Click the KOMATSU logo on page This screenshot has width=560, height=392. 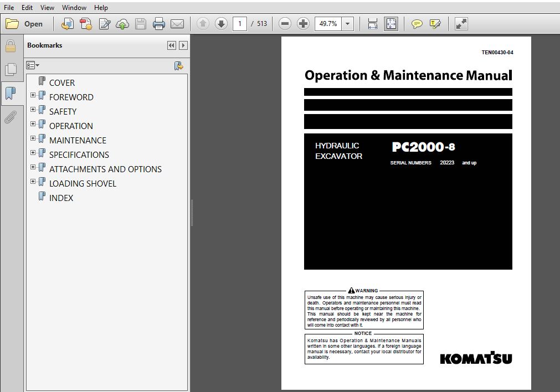[476, 358]
